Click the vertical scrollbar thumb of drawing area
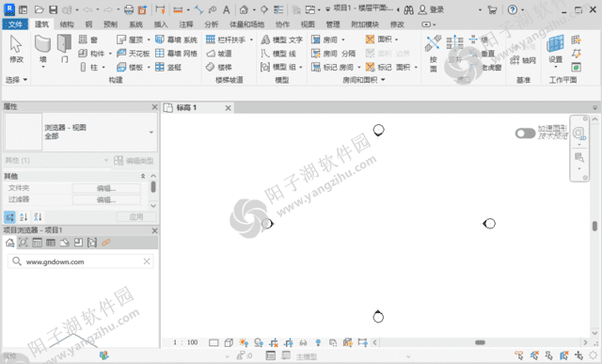The width and height of the screenshot is (602, 364). (594, 226)
